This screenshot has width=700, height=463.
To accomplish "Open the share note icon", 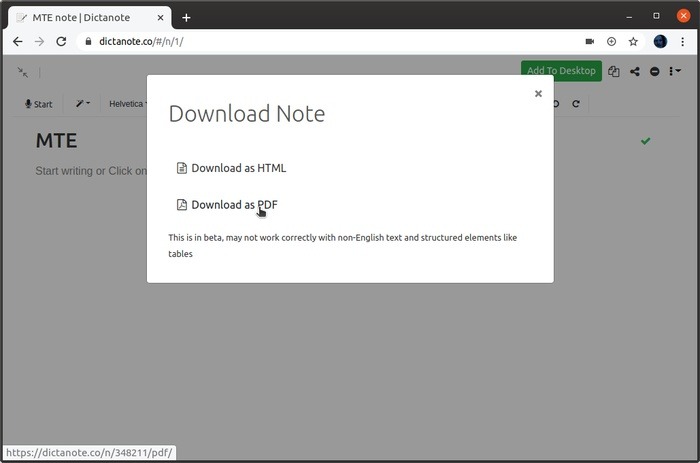I will [635, 71].
